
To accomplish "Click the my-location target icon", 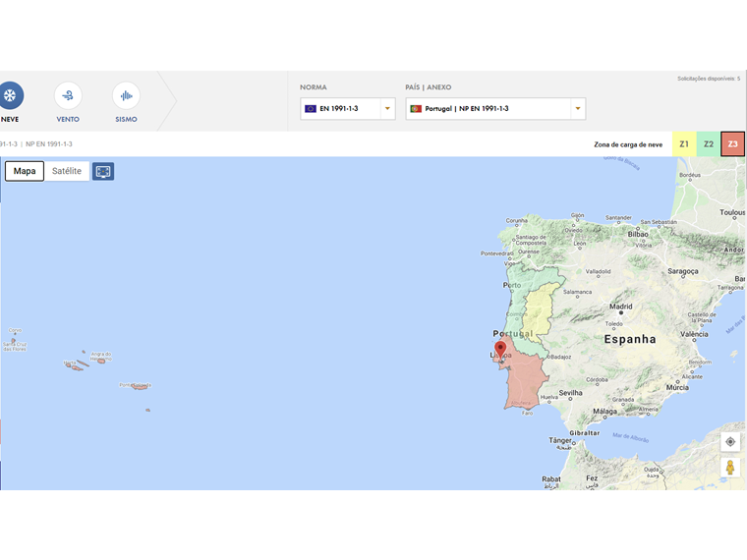I will [x=730, y=442].
